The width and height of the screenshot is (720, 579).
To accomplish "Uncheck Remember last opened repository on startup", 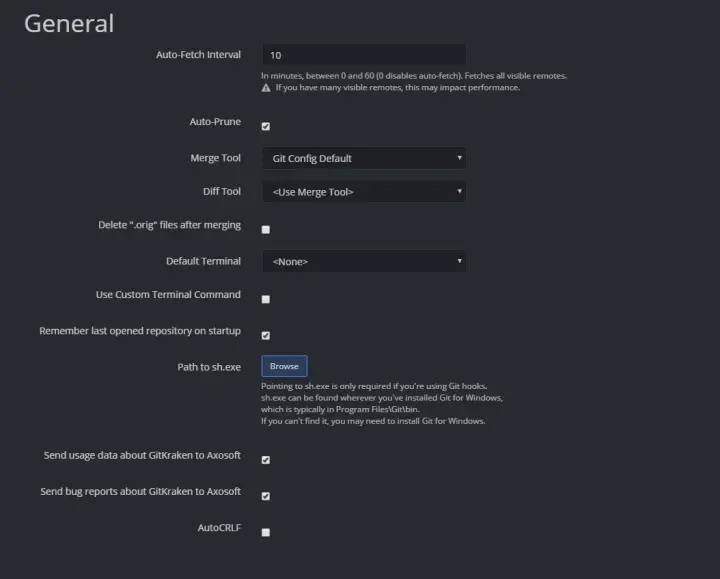I will tap(266, 335).
